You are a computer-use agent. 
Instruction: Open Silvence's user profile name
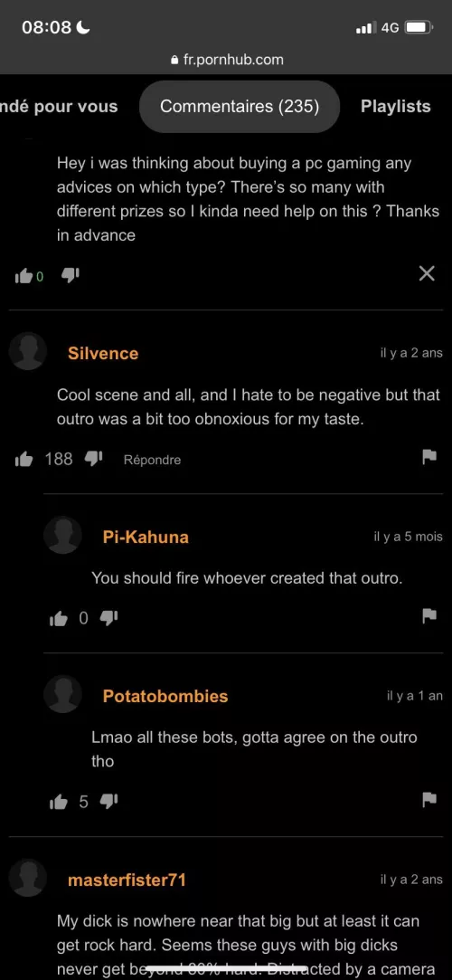tap(103, 354)
